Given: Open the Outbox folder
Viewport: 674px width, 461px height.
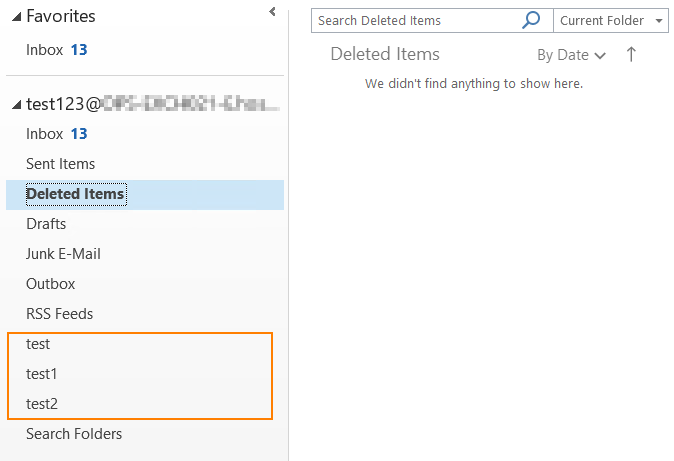Looking at the screenshot, I should [50, 284].
